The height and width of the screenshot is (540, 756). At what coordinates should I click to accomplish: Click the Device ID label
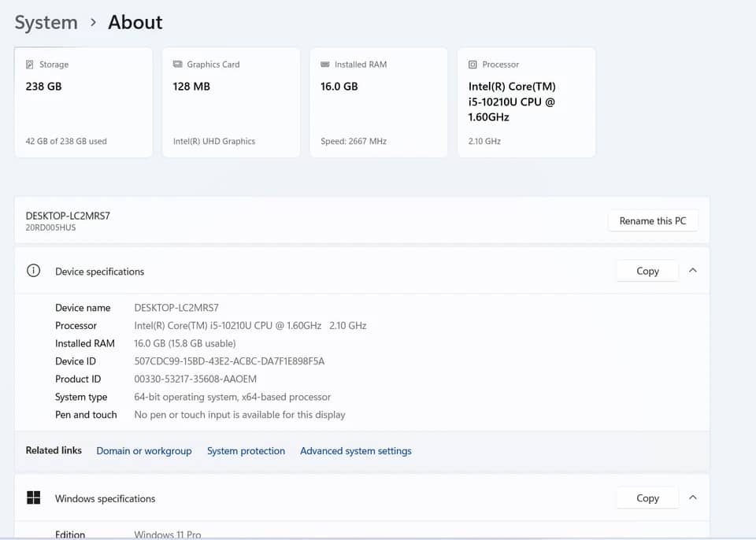click(76, 361)
